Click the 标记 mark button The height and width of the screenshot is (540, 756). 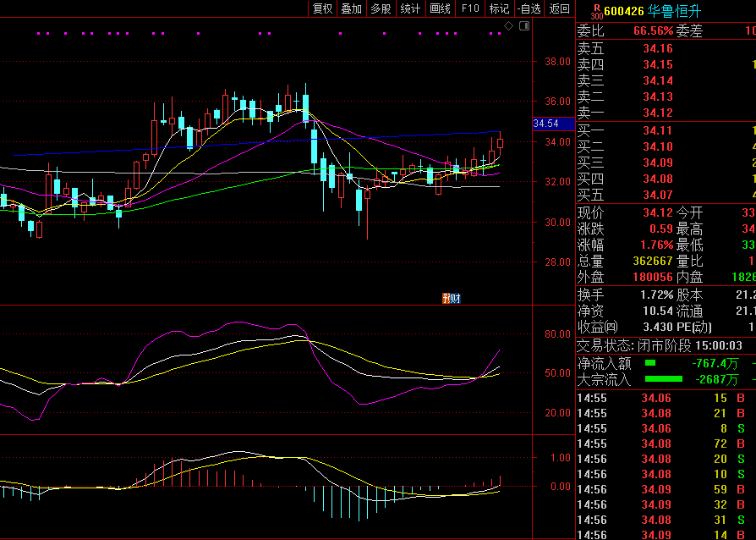(499, 8)
